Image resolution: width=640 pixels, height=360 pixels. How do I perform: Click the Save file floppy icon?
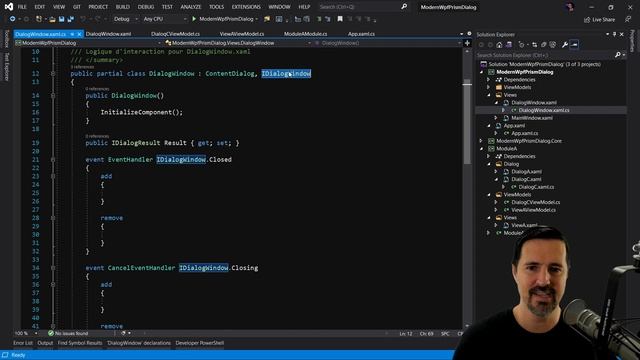pyautogui.click(x=62, y=19)
